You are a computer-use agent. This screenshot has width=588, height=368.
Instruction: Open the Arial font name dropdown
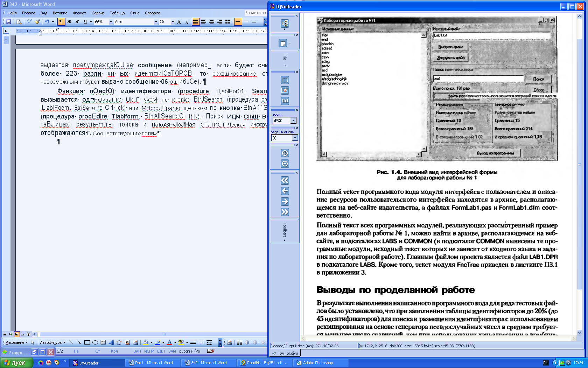[156, 22]
